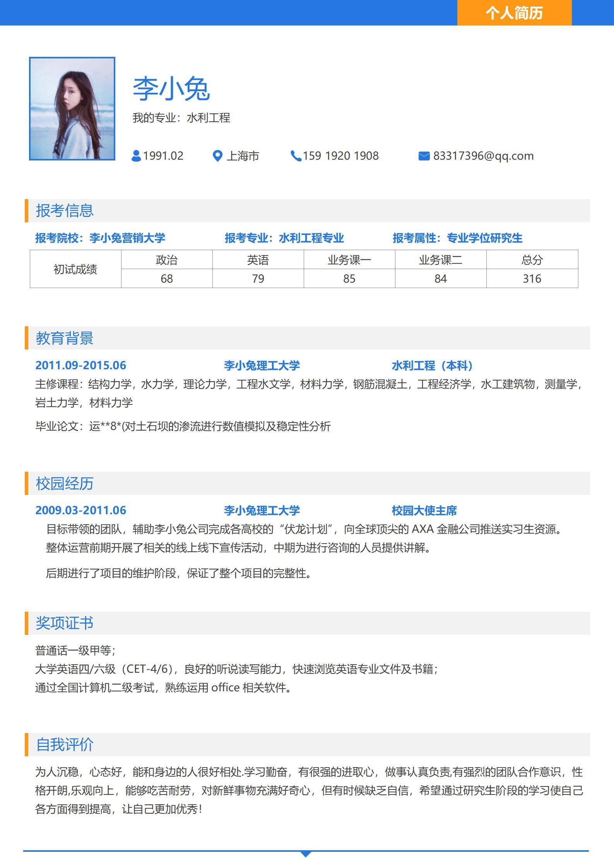Click the 初试成绩 table row header

(x=75, y=269)
